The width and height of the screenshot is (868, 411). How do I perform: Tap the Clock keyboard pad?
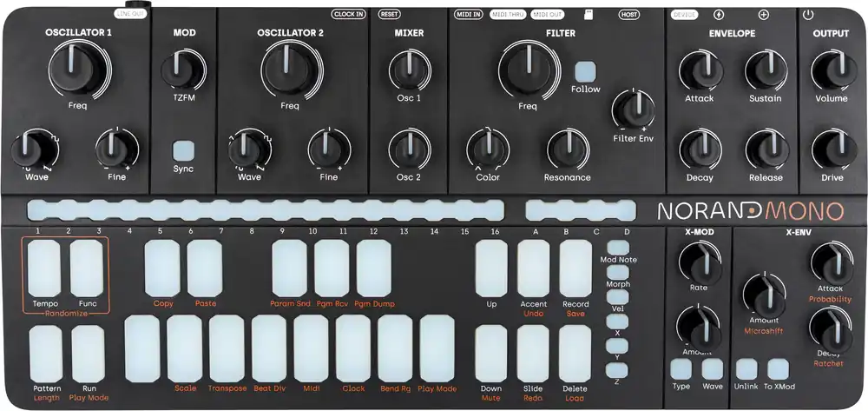353,349
